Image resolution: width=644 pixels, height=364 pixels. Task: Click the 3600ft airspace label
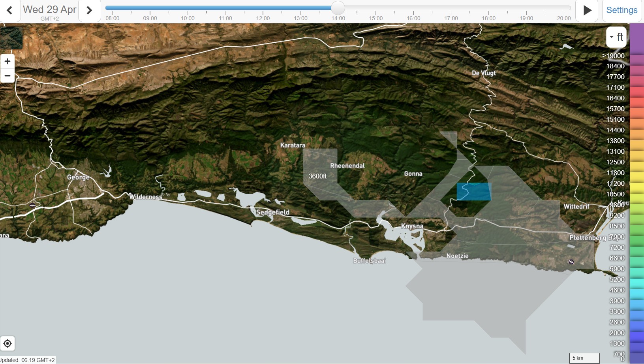317,176
